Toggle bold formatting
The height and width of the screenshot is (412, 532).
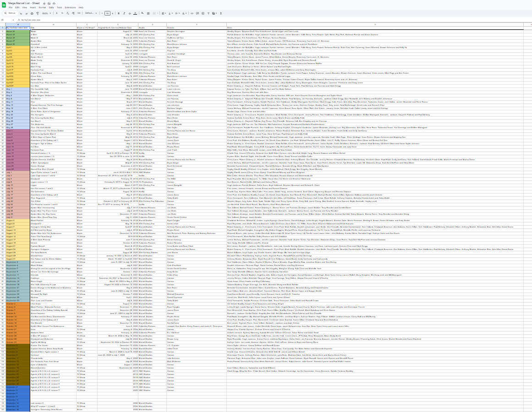(118, 13)
